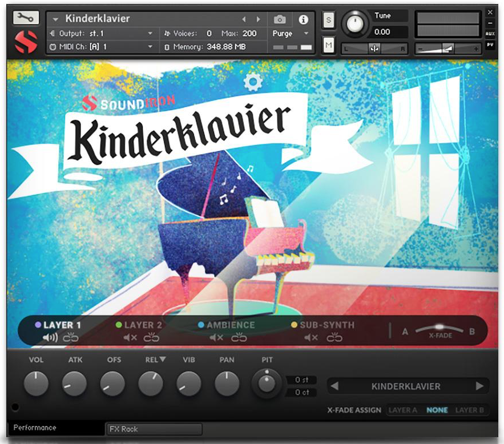The width and height of the screenshot is (504, 444).
Task: Click the output routing icon beside Output
Action: (53, 33)
